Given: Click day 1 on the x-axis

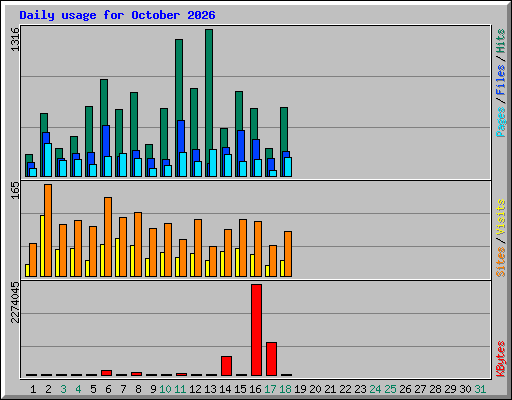Looking at the screenshot, I should [x=33, y=389].
